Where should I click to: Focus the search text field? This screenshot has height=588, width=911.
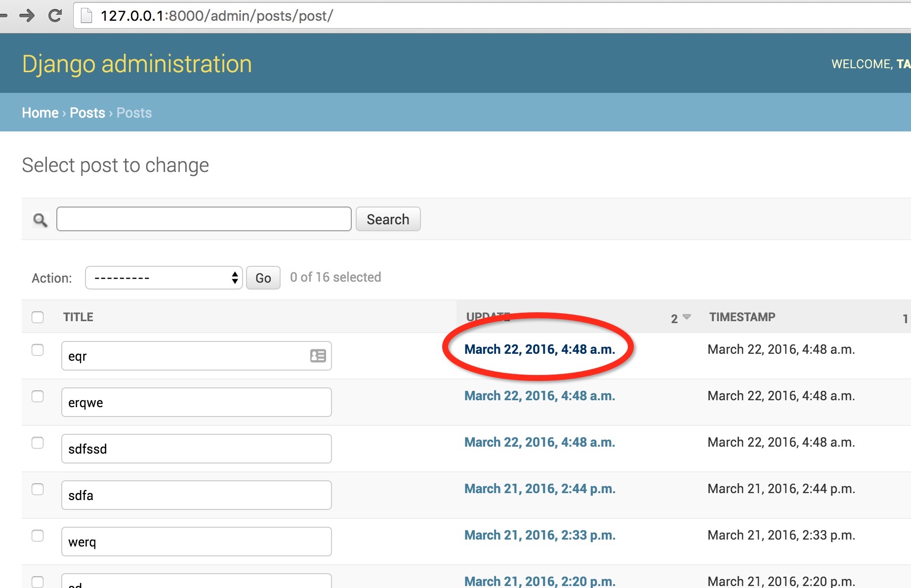(204, 219)
